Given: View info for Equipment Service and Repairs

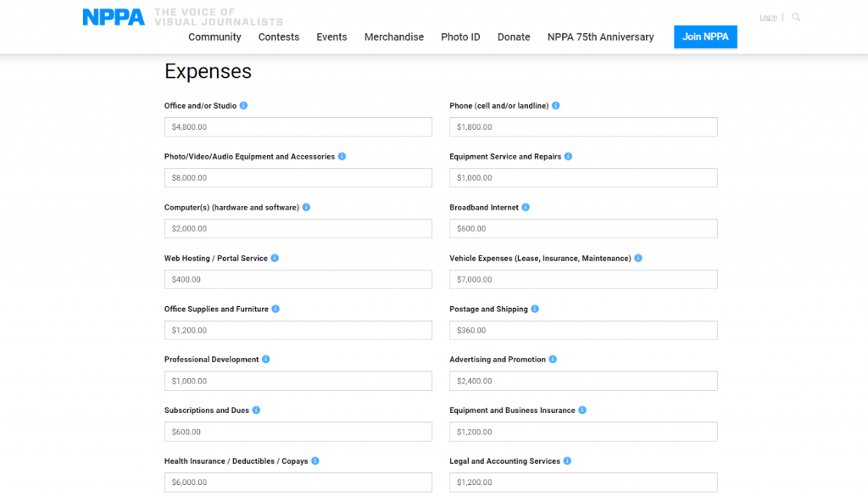Looking at the screenshot, I should (x=568, y=156).
